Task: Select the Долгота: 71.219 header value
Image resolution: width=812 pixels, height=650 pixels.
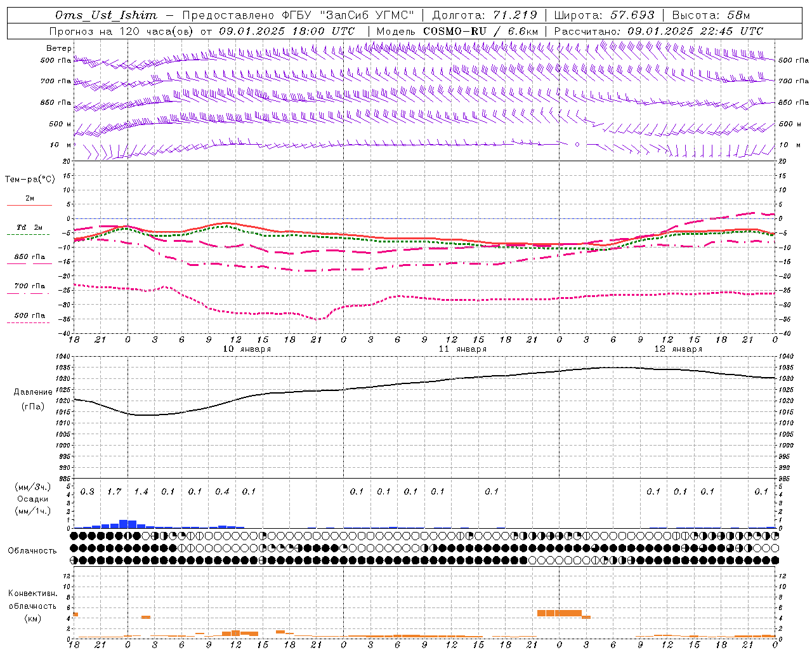Action: (485, 15)
